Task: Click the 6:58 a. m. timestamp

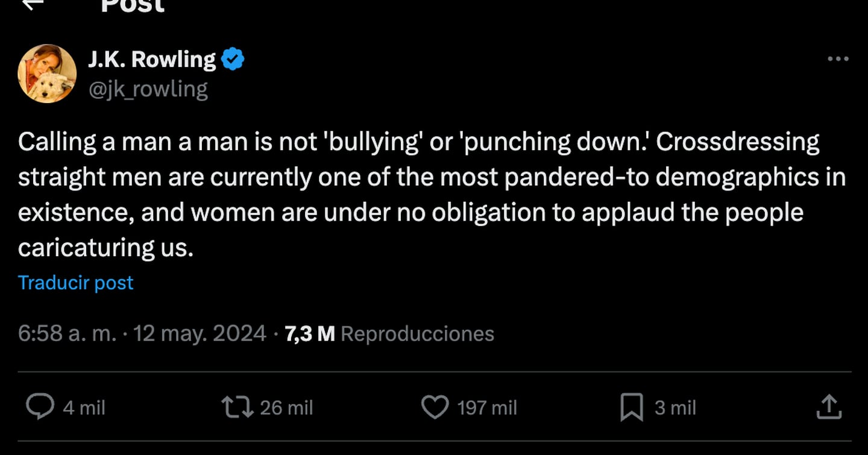Action: coord(67,333)
